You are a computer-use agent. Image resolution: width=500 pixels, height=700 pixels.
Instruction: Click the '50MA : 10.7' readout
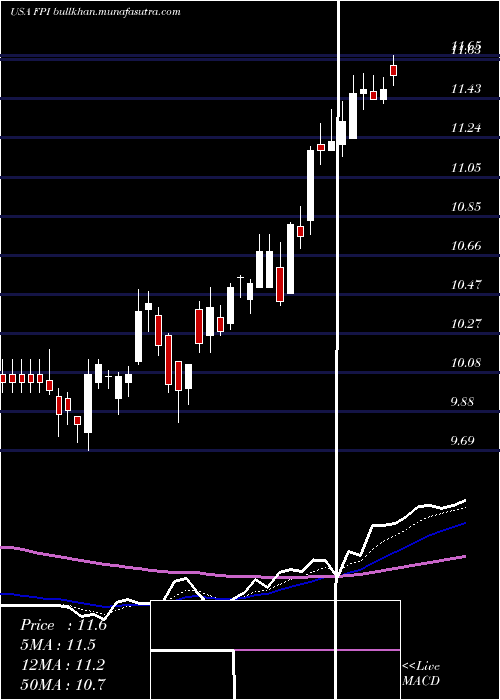pyautogui.click(x=64, y=683)
